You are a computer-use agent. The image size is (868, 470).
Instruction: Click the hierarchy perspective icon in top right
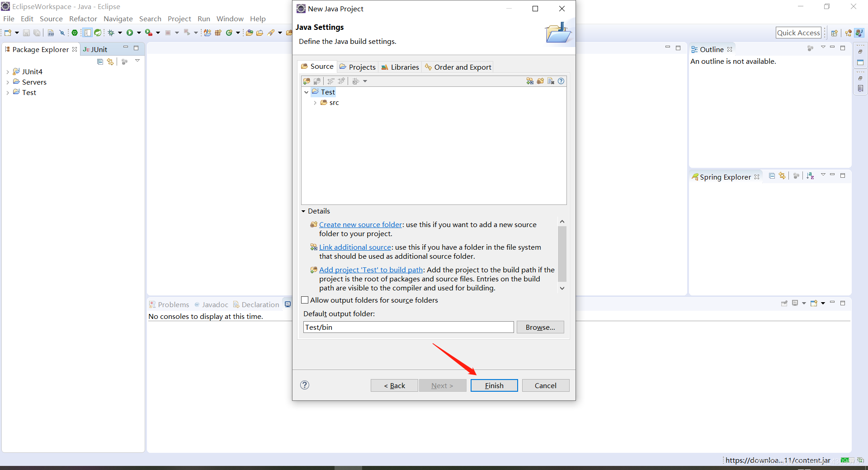coord(848,33)
